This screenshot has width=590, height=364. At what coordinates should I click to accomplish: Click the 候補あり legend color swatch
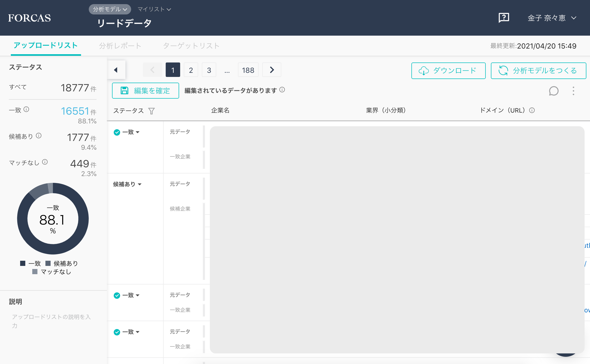point(48,263)
